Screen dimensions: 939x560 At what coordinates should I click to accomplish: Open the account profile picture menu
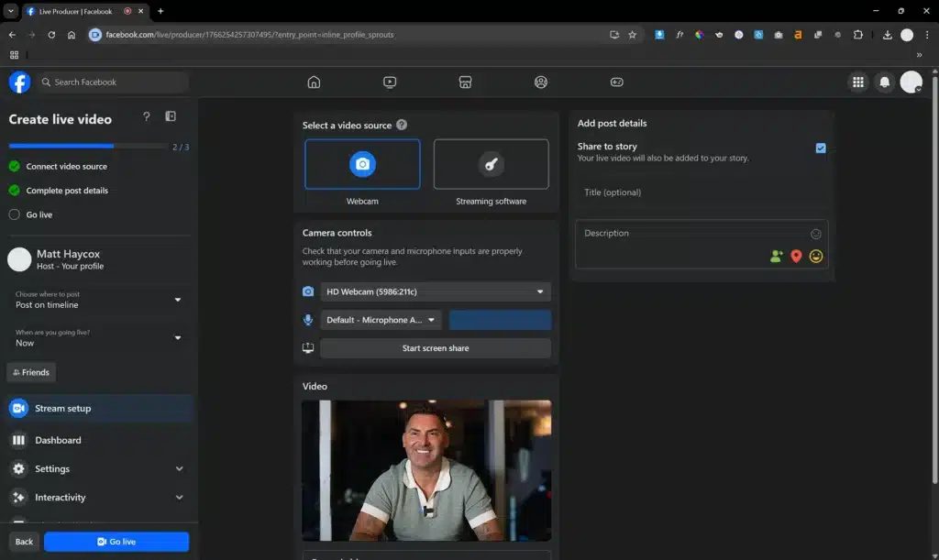tap(911, 82)
